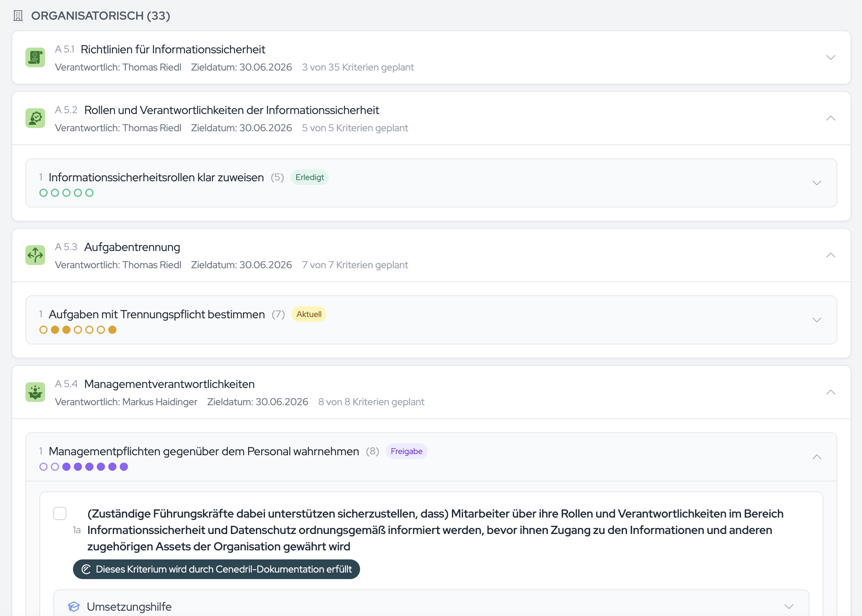The height and width of the screenshot is (616, 862).
Task: Open 'Richtlinien für Informationssicherheit' title
Action: (x=173, y=49)
